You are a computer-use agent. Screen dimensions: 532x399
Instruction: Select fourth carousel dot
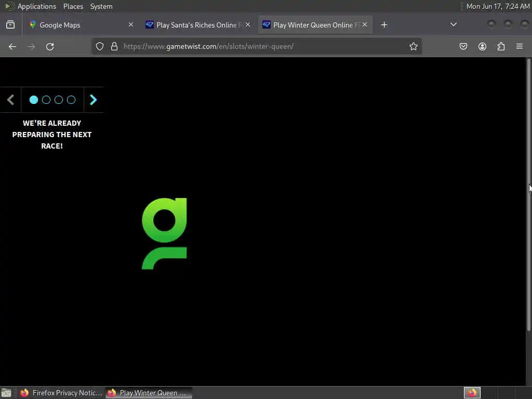(x=71, y=100)
